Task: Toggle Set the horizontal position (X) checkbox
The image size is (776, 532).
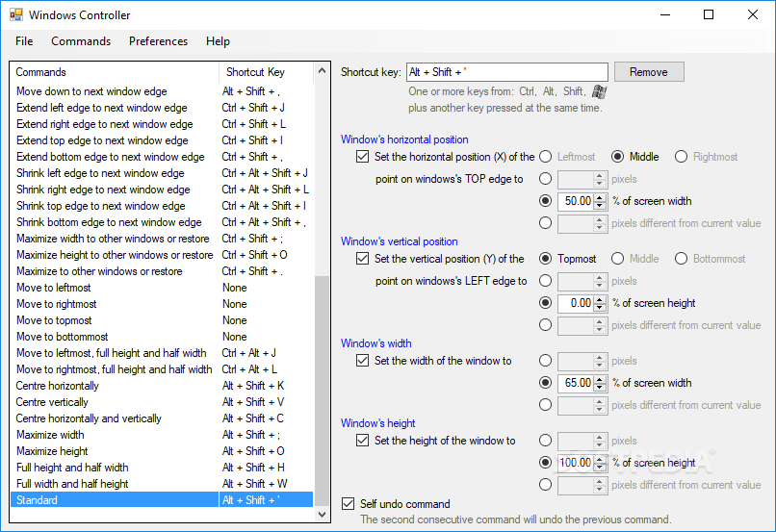Action: 362,157
